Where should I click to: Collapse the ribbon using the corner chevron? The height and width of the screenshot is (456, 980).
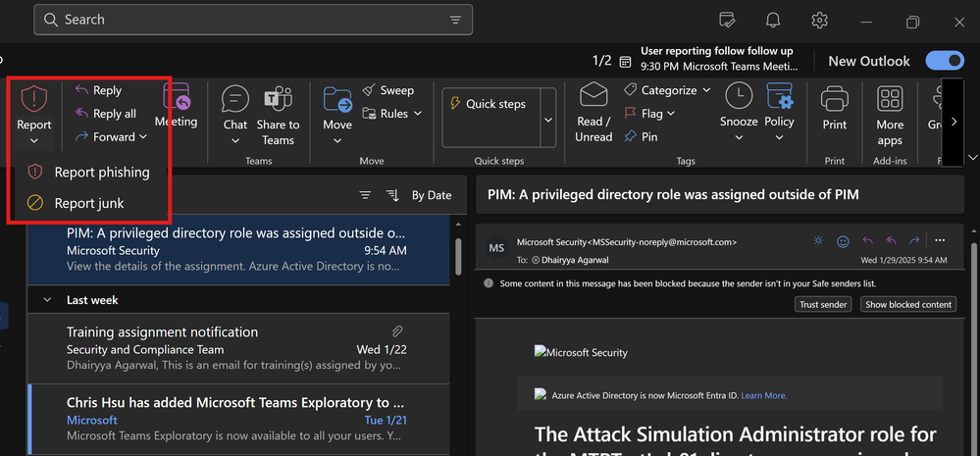[x=973, y=156]
